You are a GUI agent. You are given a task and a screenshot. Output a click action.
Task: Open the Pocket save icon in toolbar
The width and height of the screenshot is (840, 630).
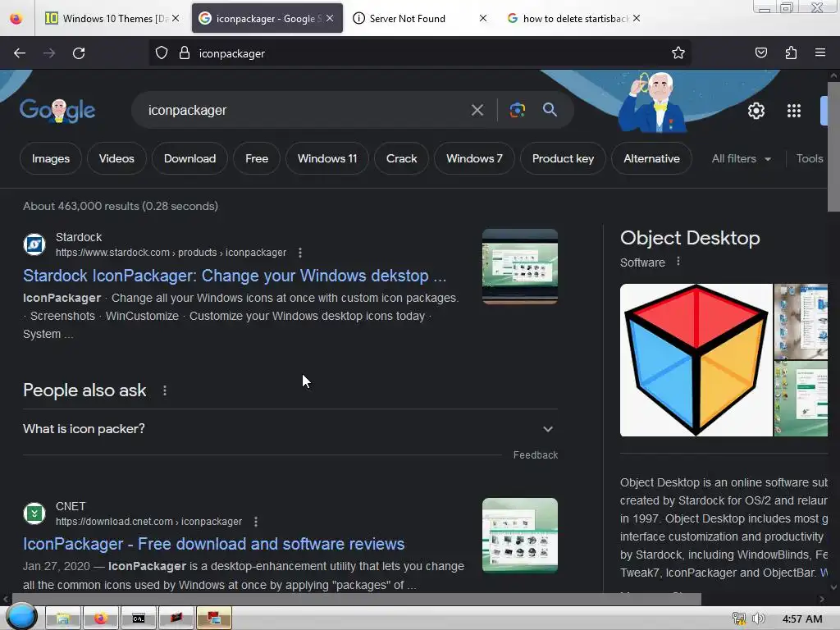point(760,53)
